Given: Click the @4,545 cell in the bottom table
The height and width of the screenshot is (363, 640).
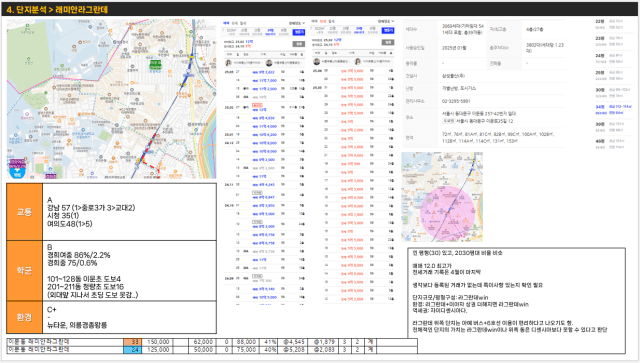Looking at the screenshot, I should click(293, 342).
